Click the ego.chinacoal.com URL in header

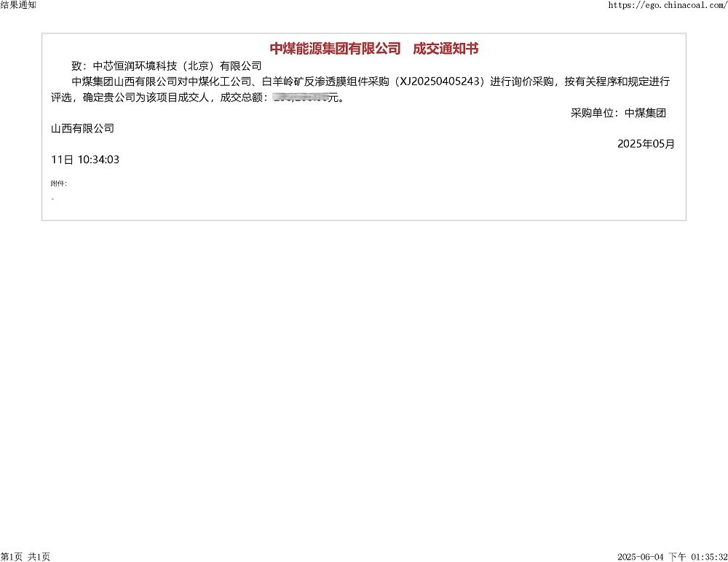click(x=667, y=5)
